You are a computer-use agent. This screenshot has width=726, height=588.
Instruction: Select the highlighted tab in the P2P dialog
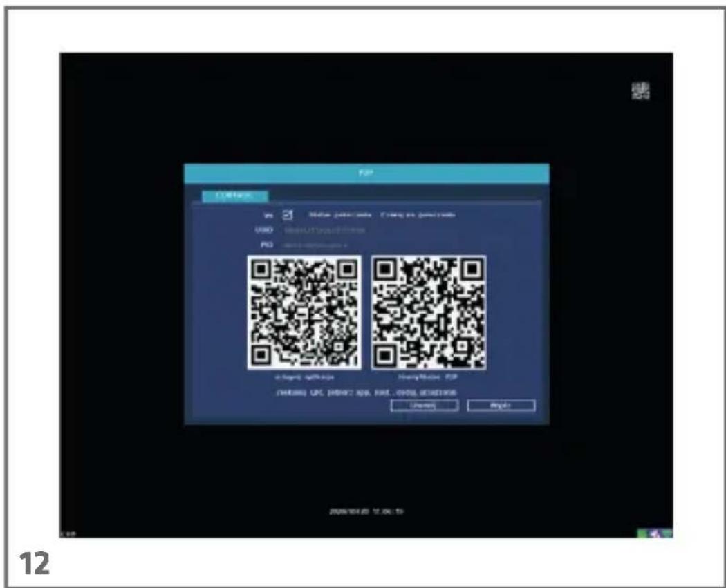[235, 196]
